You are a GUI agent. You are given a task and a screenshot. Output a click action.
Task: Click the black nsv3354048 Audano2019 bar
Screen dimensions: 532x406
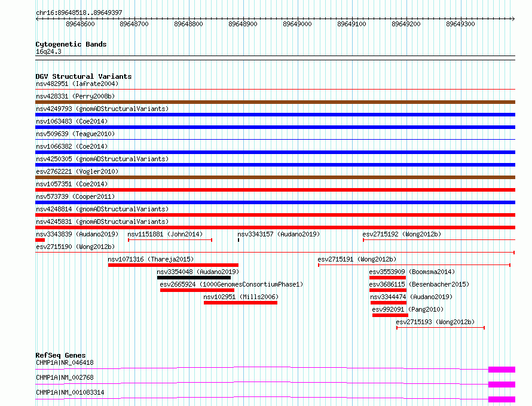click(194, 278)
